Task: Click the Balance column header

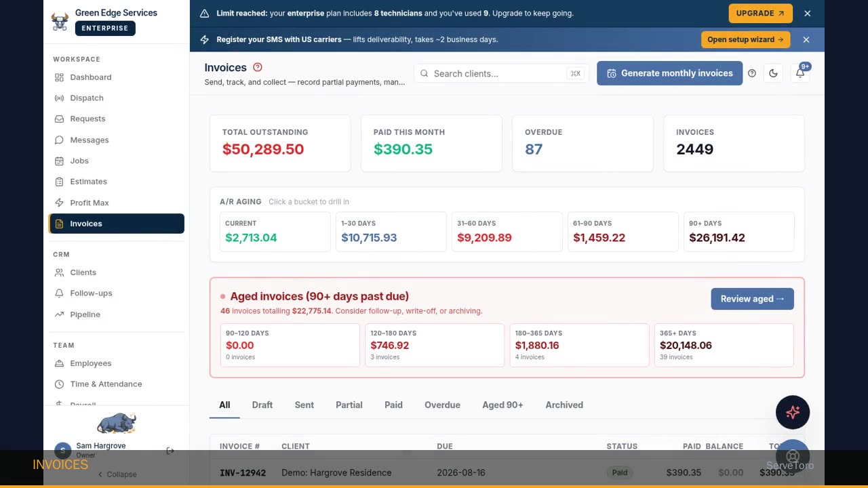Action: [x=724, y=446]
